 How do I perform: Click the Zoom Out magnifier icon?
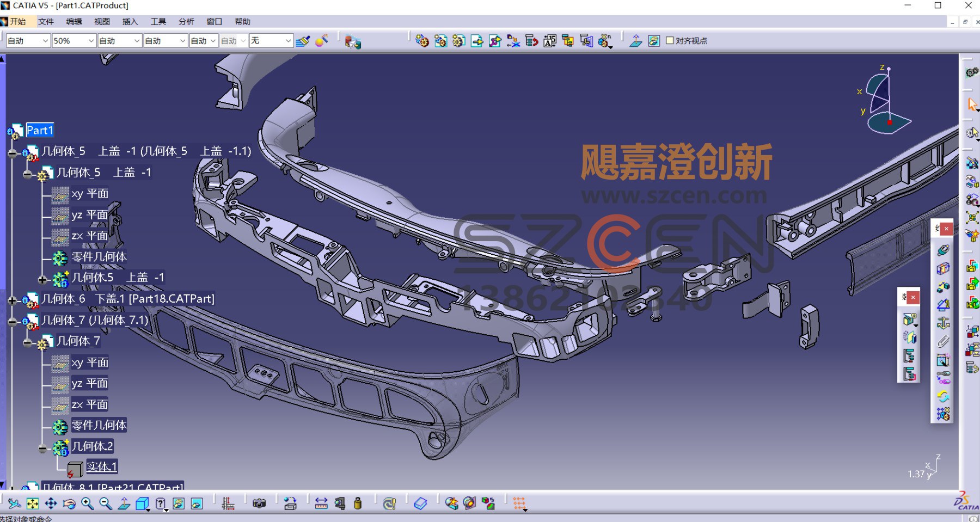(106, 503)
